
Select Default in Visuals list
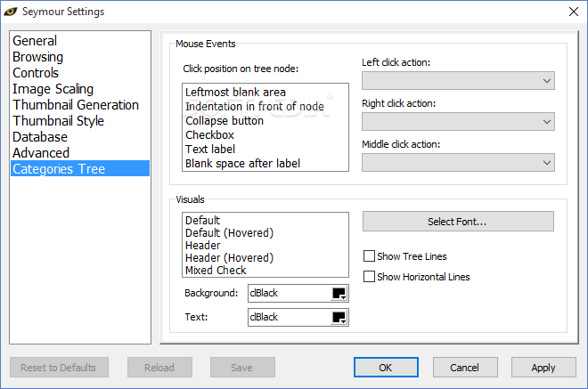[265, 221]
